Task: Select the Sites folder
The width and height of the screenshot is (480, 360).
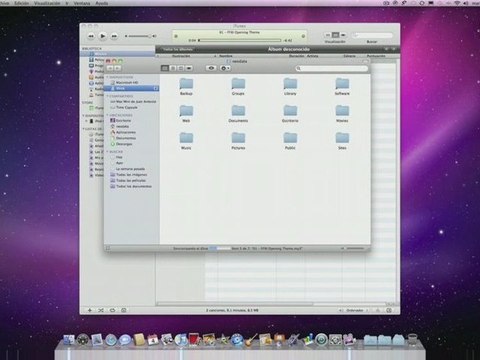Action: click(342, 140)
